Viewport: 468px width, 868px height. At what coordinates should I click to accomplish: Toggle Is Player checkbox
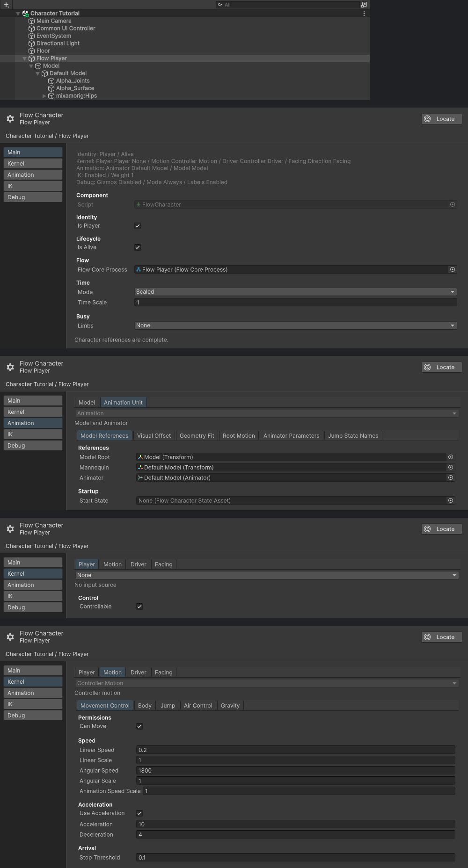[x=138, y=226]
